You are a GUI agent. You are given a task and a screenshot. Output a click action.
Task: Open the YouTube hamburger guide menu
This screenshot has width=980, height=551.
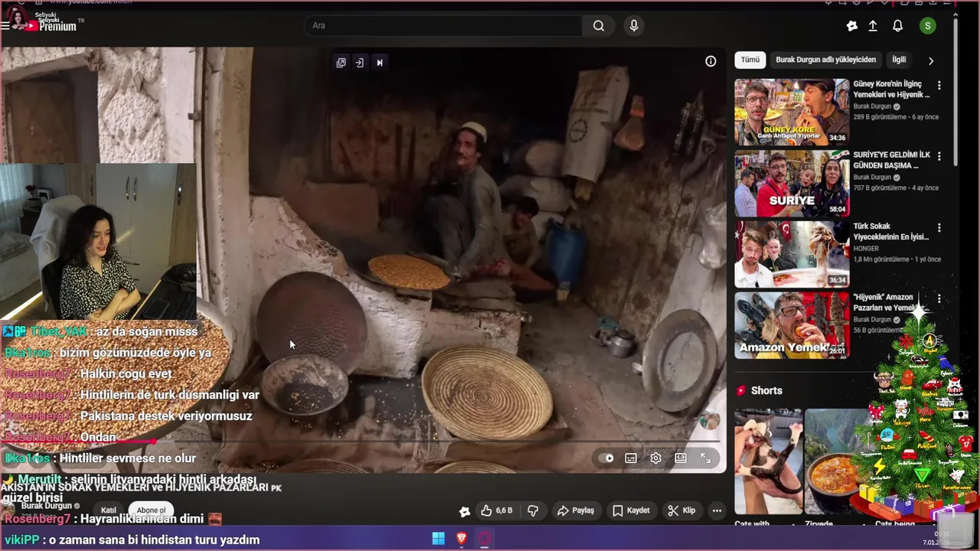click(x=5, y=25)
